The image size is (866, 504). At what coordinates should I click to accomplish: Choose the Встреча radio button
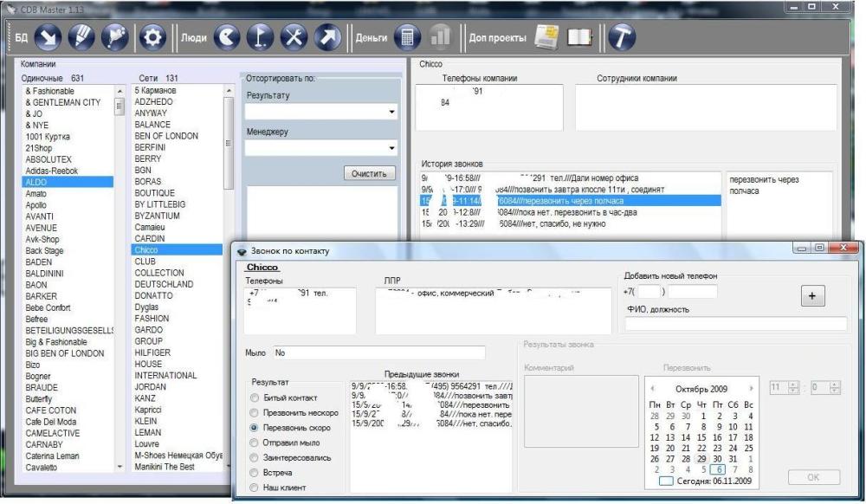pyautogui.click(x=255, y=473)
